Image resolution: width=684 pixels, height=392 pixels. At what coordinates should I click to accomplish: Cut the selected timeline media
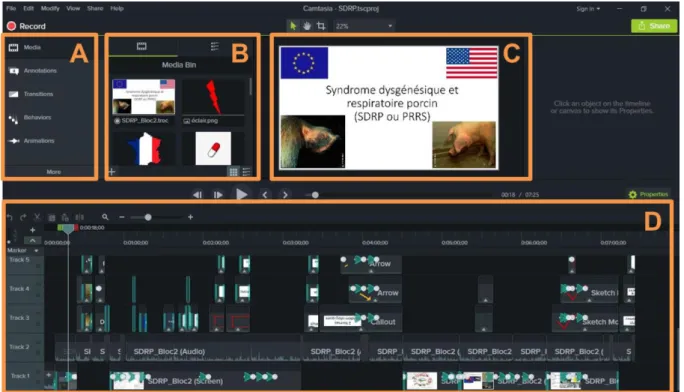[x=37, y=217]
